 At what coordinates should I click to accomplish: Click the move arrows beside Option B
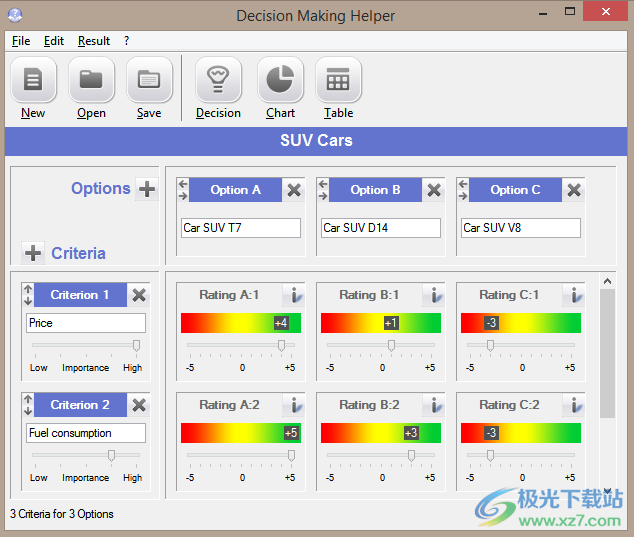point(323,190)
